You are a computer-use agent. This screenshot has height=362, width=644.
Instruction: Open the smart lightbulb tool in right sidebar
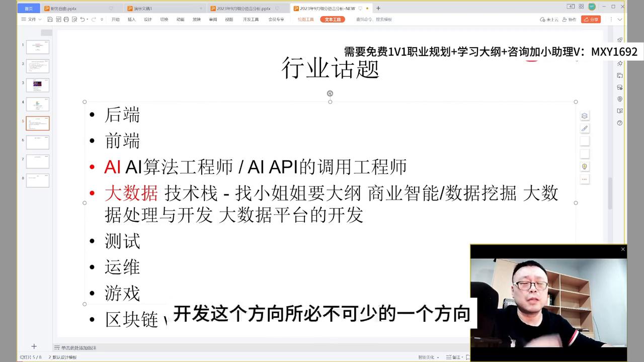[585, 166]
